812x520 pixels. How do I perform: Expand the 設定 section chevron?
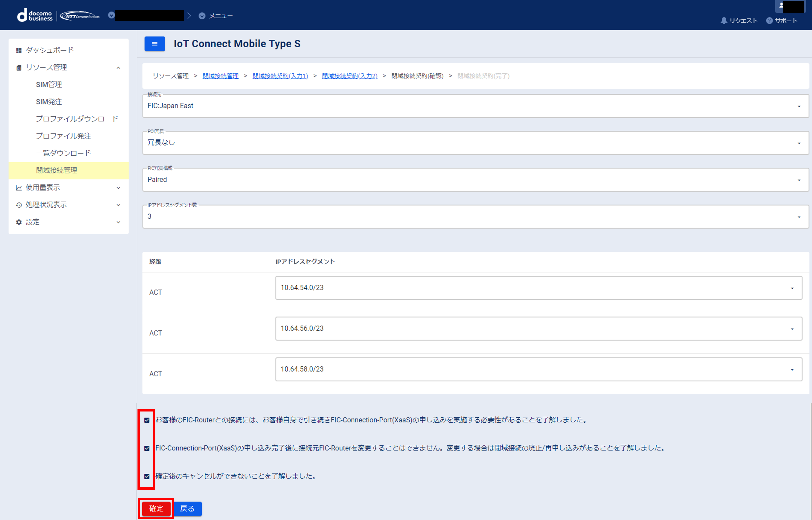[x=118, y=222]
